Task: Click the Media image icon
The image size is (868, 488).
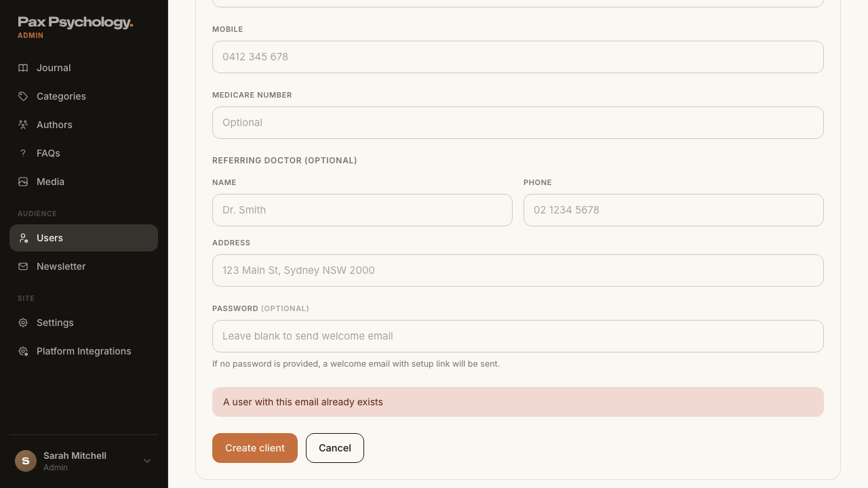Action: (x=23, y=182)
